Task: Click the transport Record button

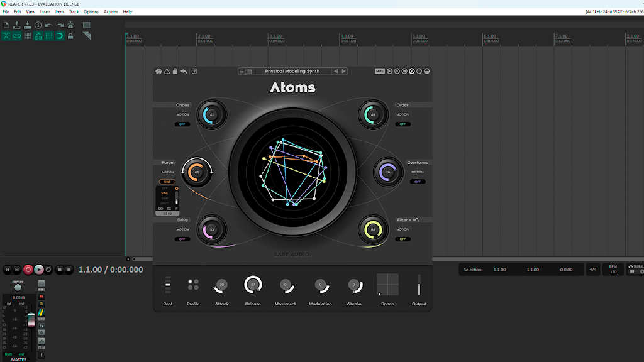Action: click(x=28, y=270)
